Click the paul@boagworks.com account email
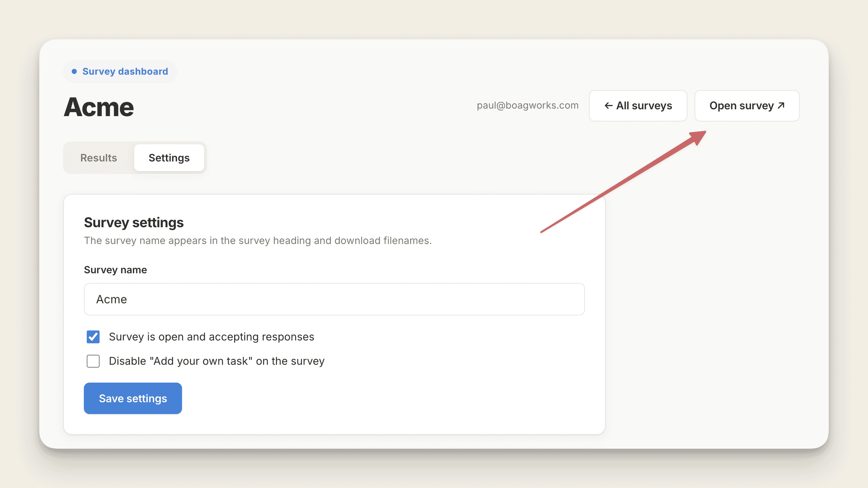868x488 pixels. 528,105
